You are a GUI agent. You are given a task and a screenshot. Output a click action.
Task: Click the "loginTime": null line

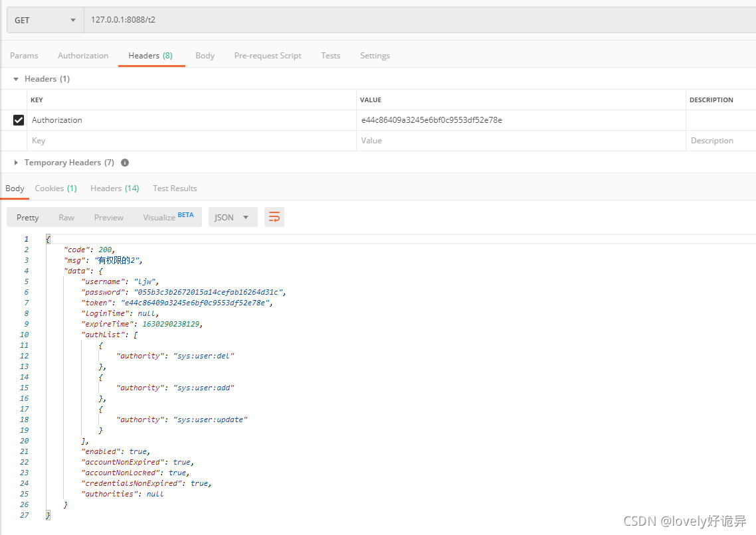pos(120,313)
